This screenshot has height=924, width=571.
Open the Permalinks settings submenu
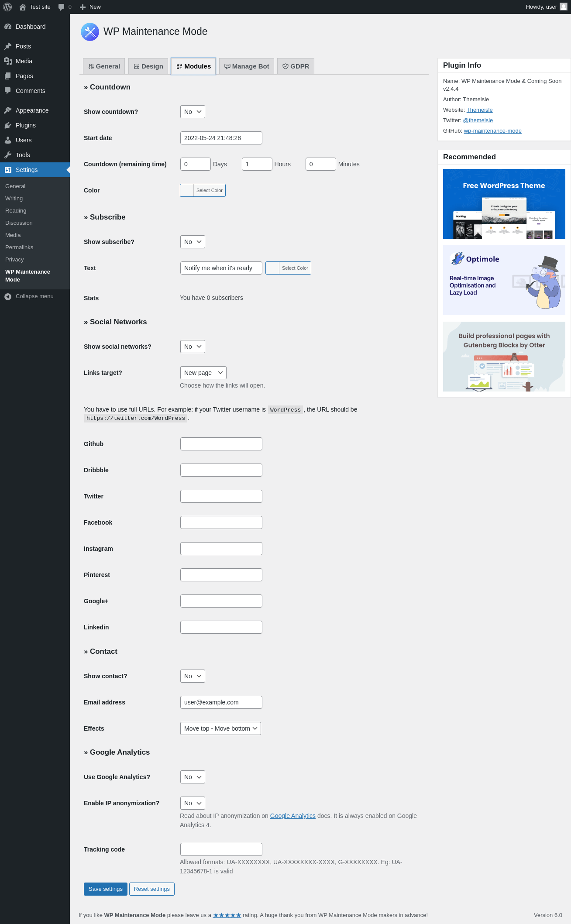tap(19, 247)
